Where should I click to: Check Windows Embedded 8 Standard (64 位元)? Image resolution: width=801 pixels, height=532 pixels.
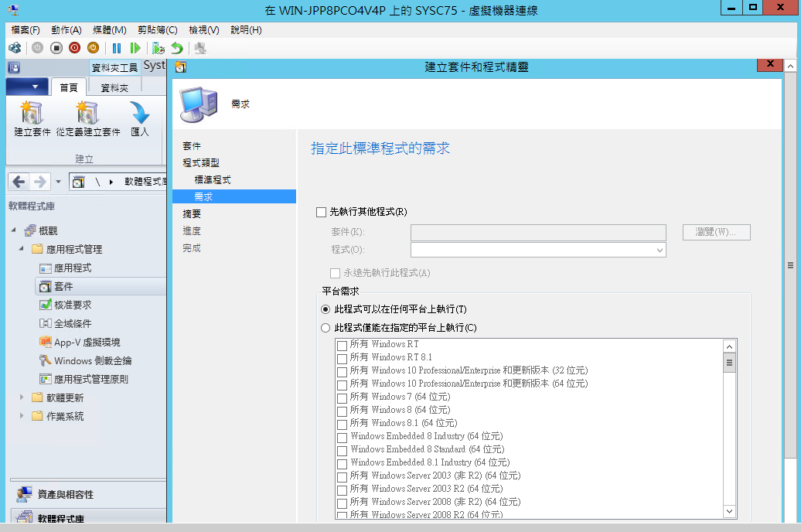click(x=342, y=450)
